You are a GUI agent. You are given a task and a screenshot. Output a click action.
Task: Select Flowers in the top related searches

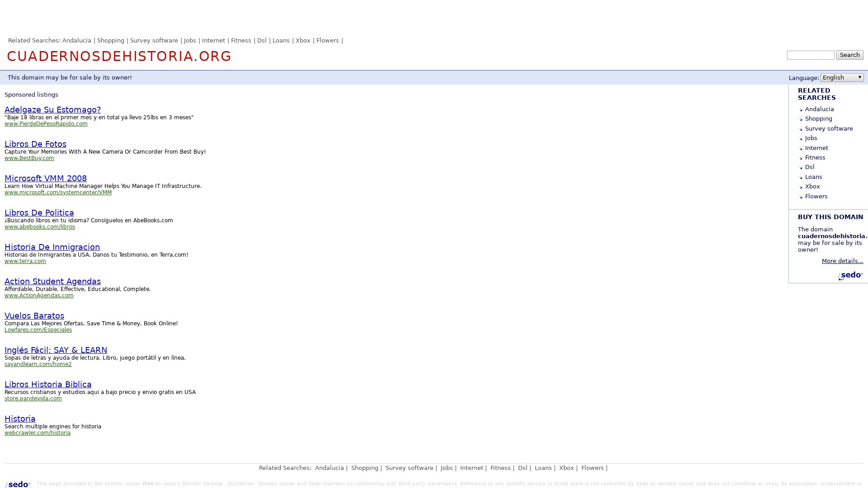[327, 41]
